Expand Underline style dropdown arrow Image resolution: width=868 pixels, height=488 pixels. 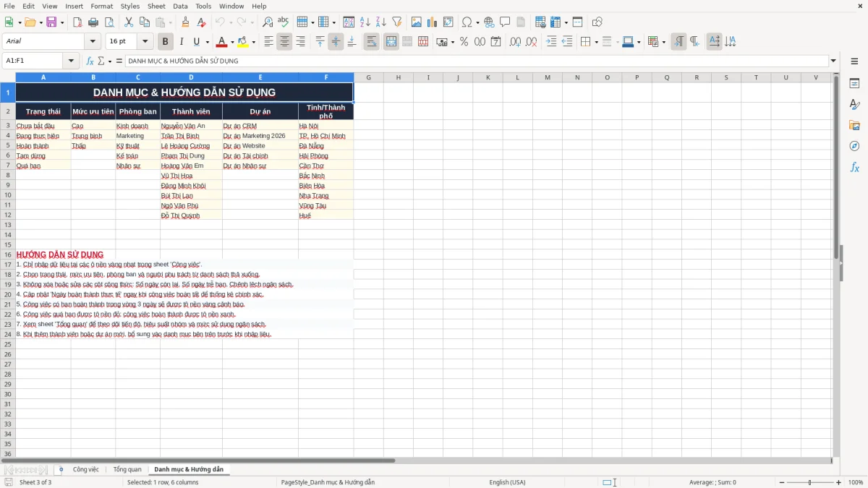point(207,42)
